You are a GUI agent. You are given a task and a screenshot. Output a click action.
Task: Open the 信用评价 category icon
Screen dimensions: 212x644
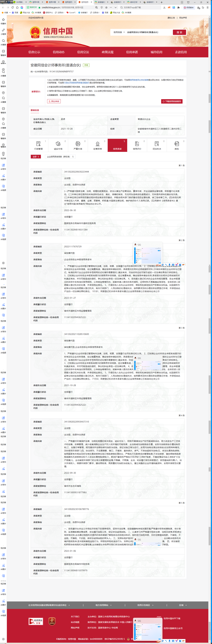pyautogui.click(x=137, y=145)
